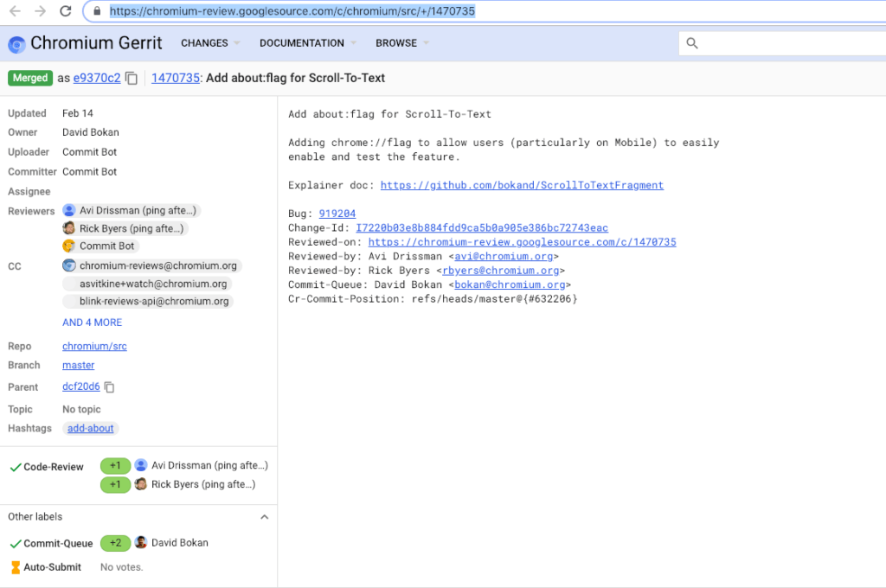
Task: Go forward with the browser forward arrow
Action: point(40,10)
